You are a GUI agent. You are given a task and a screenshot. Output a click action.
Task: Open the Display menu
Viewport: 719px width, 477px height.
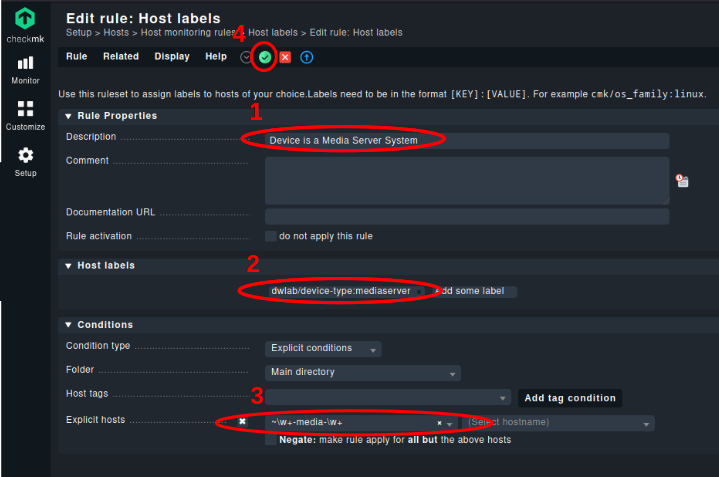click(x=172, y=56)
